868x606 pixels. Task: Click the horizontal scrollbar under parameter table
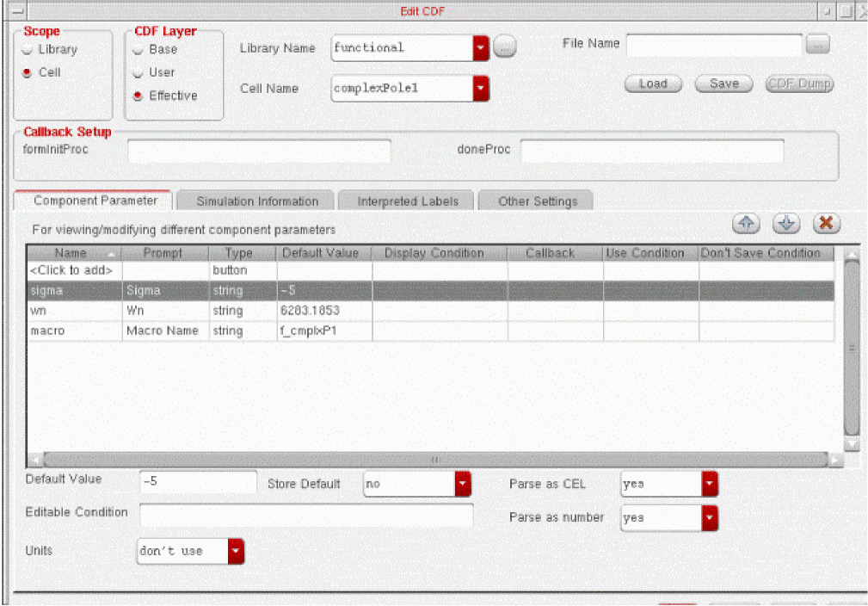(435, 460)
